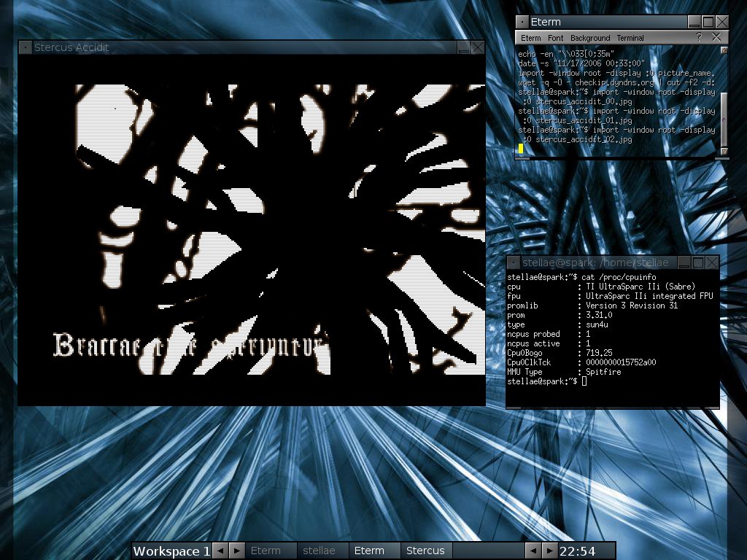The height and width of the screenshot is (560, 747).
Task: Click the gothic caption text in Stercus window
Action: 190,345
